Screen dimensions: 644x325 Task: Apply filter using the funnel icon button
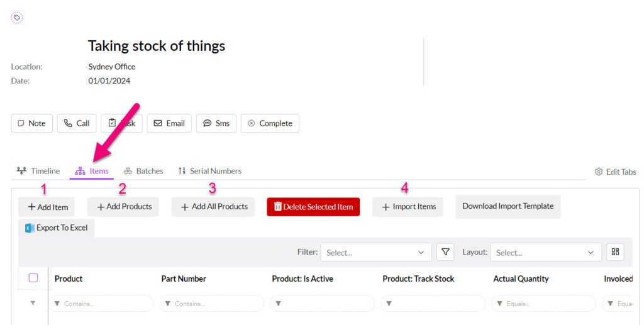(x=445, y=252)
